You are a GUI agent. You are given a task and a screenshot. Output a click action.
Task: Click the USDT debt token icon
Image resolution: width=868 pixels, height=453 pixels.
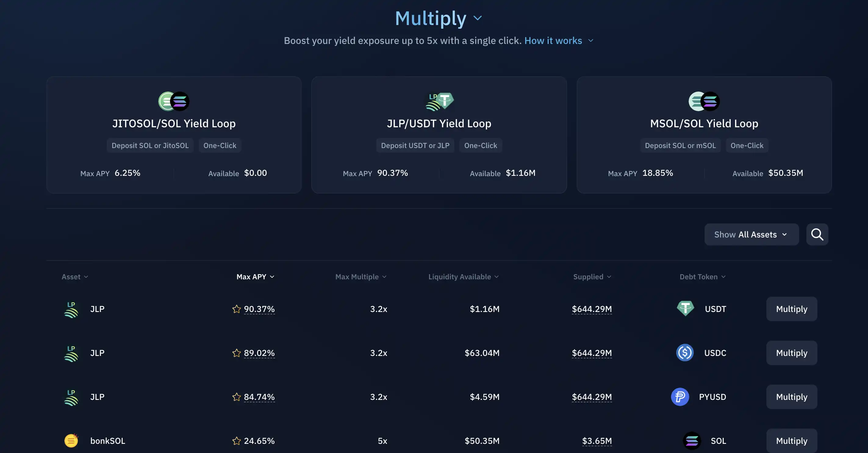coord(685,308)
